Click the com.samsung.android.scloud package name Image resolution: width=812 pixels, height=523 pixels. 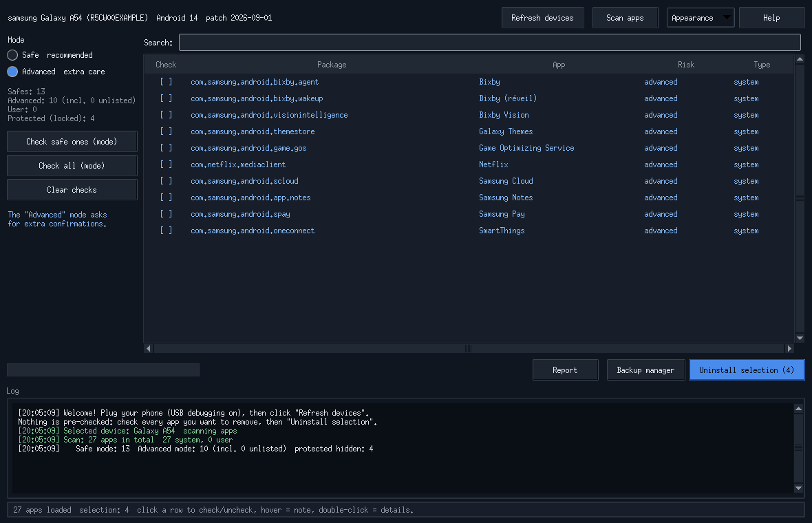(x=244, y=181)
